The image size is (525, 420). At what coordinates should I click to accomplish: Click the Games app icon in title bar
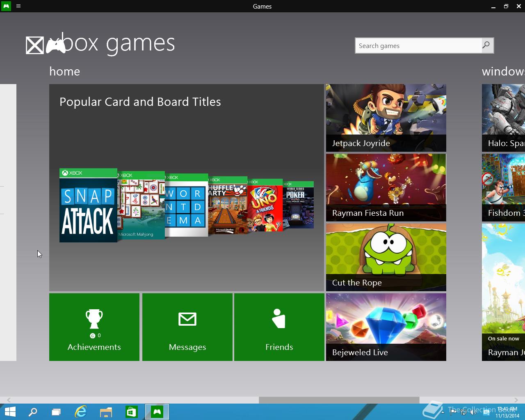pyautogui.click(x=6, y=6)
